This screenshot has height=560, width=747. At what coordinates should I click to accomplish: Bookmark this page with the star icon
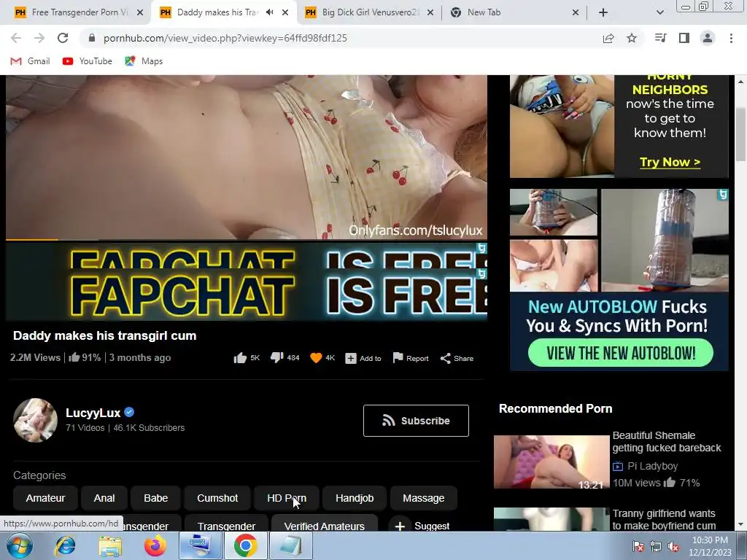632,38
